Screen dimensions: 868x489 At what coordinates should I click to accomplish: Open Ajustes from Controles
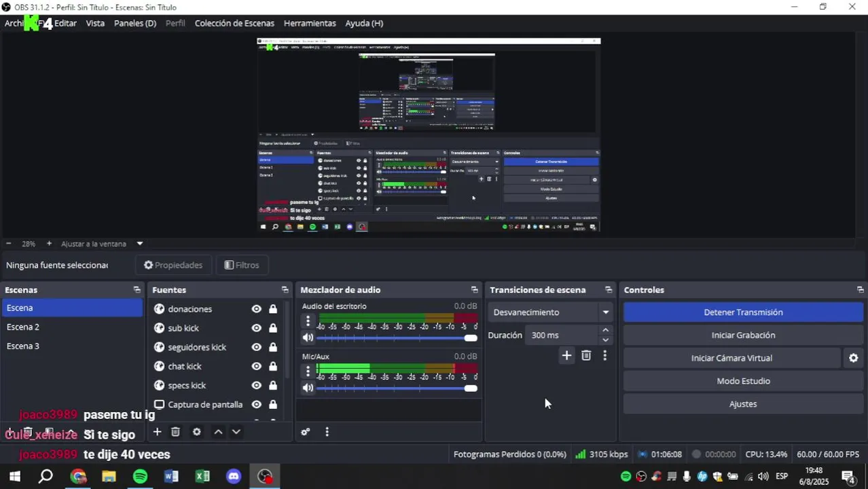(743, 404)
